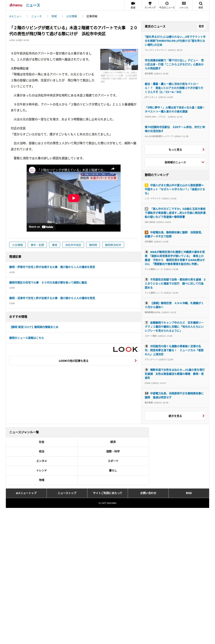
Task: Click the dmenu logo
Action: (16, 5)
